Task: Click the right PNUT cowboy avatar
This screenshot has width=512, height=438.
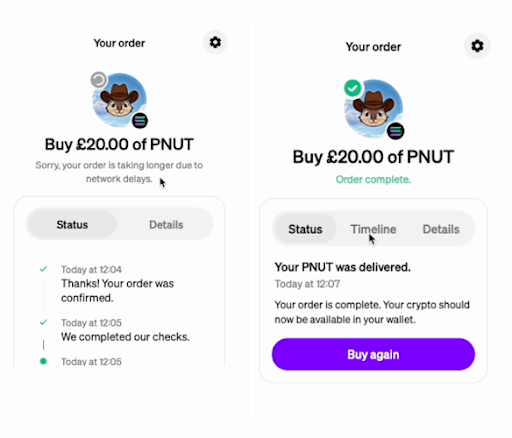Action: 374,109
